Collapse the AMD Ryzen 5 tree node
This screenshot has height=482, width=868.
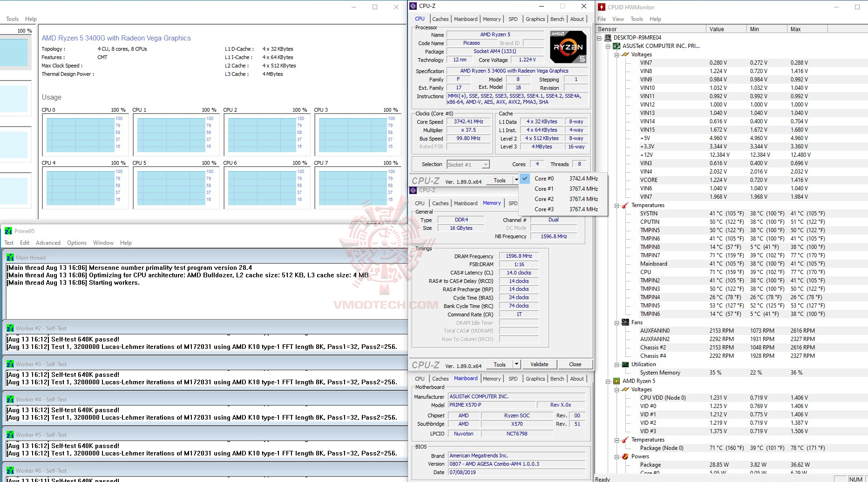(608, 381)
